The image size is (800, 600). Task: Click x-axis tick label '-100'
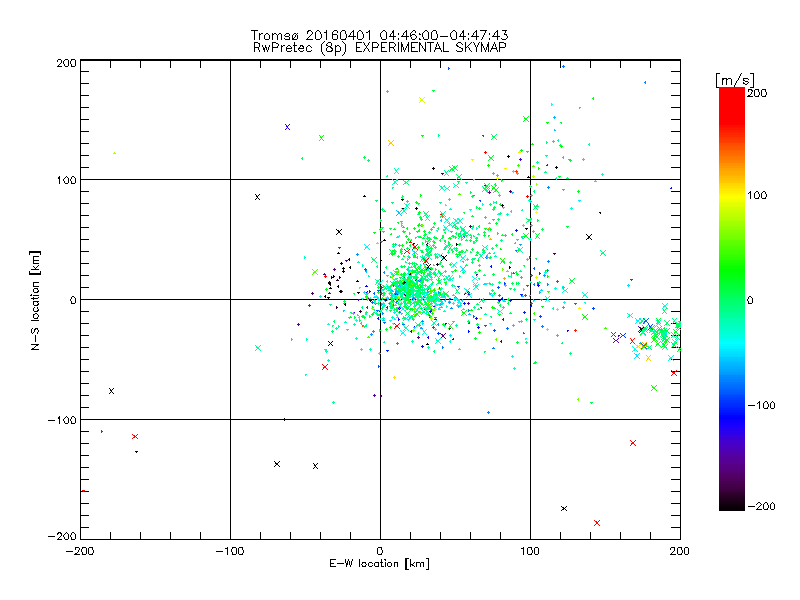click(230, 551)
